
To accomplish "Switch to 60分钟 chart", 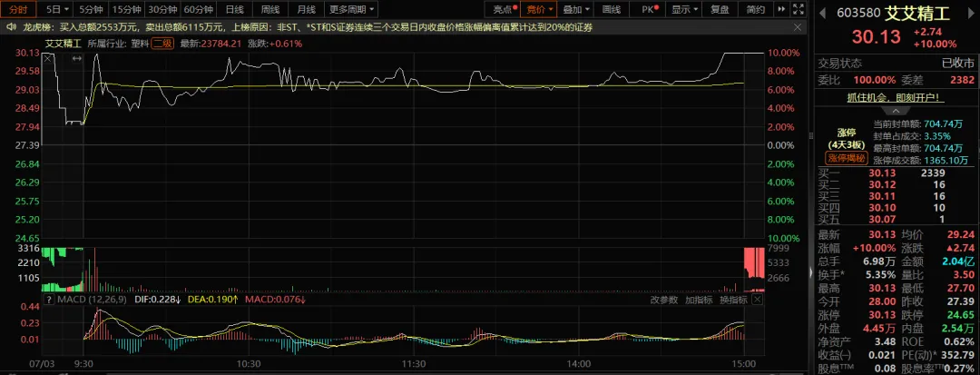I will coord(200,9).
